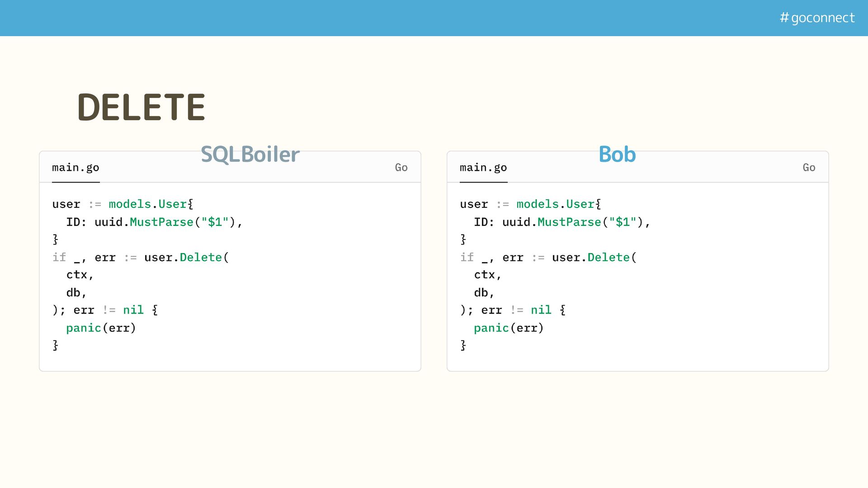Click the Delete method in Bob code
Image resolution: width=868 pixels, height=488 pixels.
tap(609, 258)
